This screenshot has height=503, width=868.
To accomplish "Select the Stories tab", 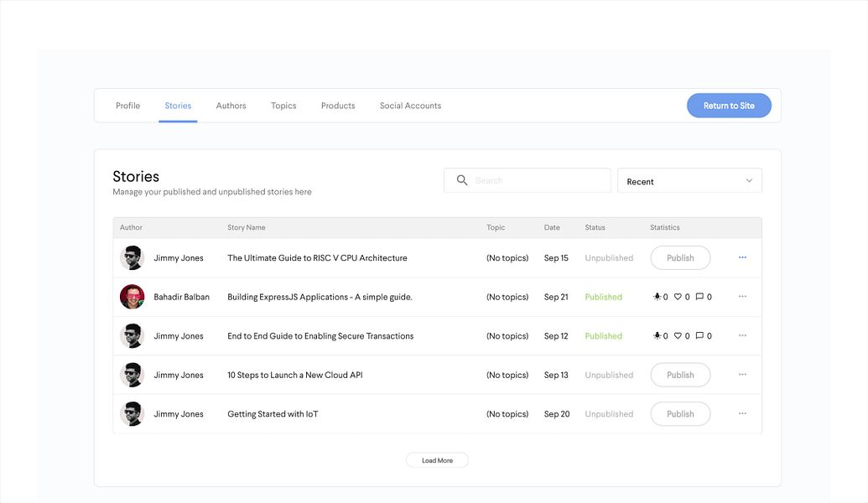I will tap(178, 106).
